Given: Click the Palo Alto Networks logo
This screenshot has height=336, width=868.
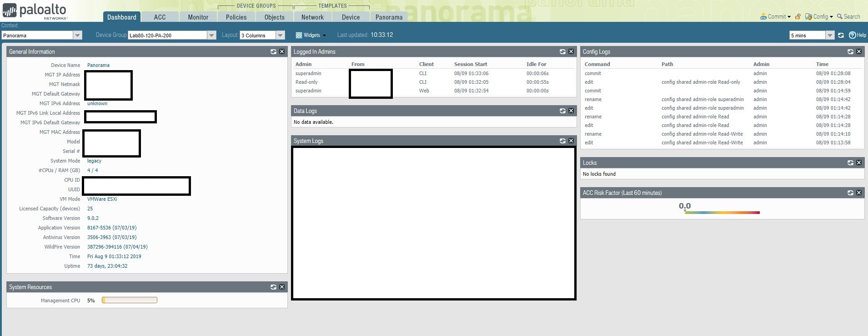Looking at the screenshot, I should [x=35, y=11].
